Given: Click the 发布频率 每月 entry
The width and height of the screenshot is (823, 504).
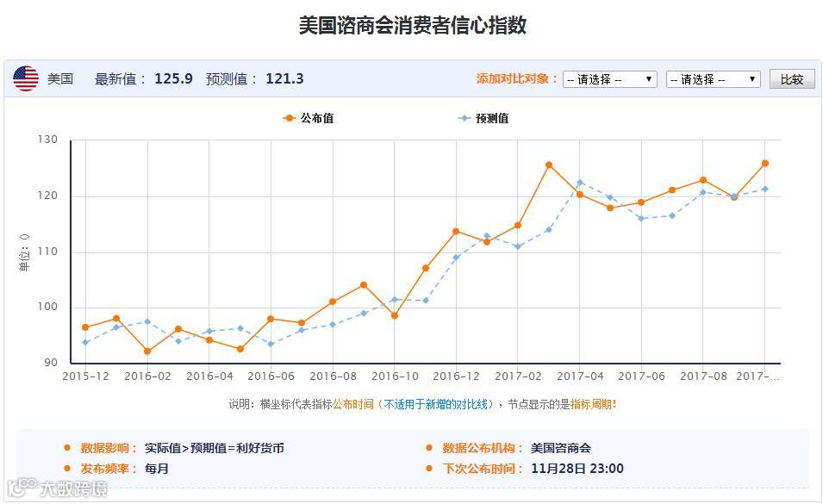Looking at the screenshot, I should [x=124, y=469].
